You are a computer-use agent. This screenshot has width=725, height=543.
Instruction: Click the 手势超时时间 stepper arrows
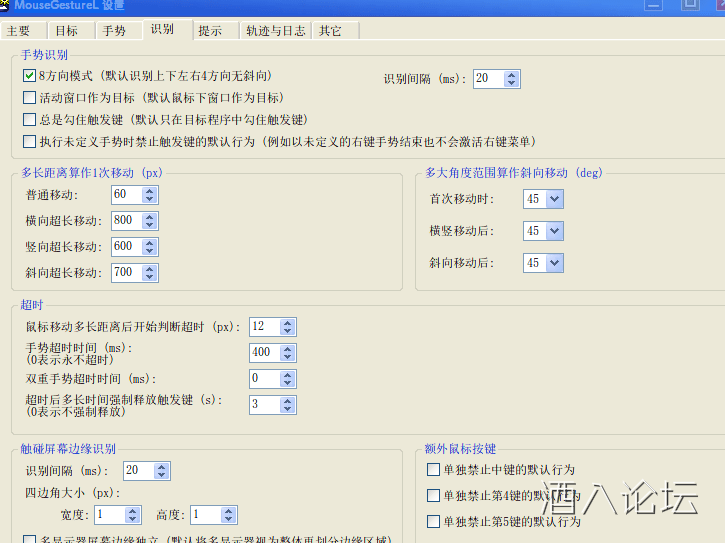point(288,352)
